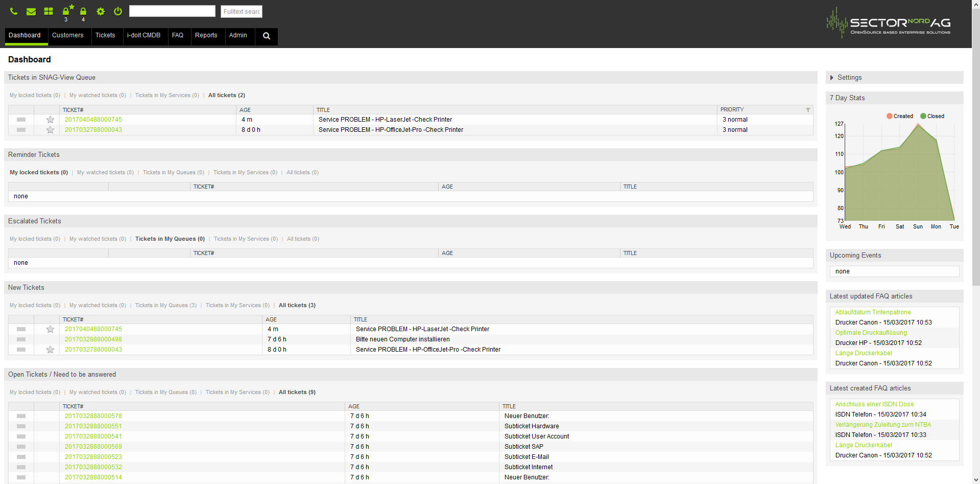Show All tickets (3) in New Tickets
Viewport: 980px width, 484px height.
[x=297, y=305]
